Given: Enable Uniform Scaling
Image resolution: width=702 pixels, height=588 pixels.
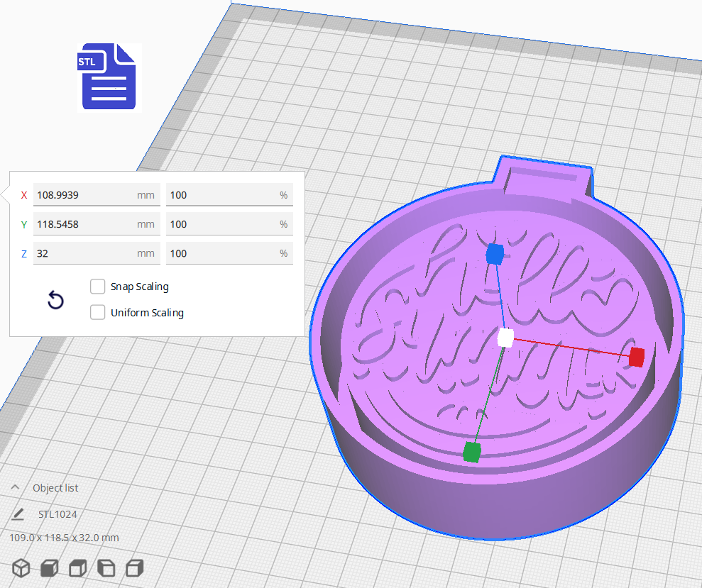Looking at the screenshot, I should click(97, 312).
